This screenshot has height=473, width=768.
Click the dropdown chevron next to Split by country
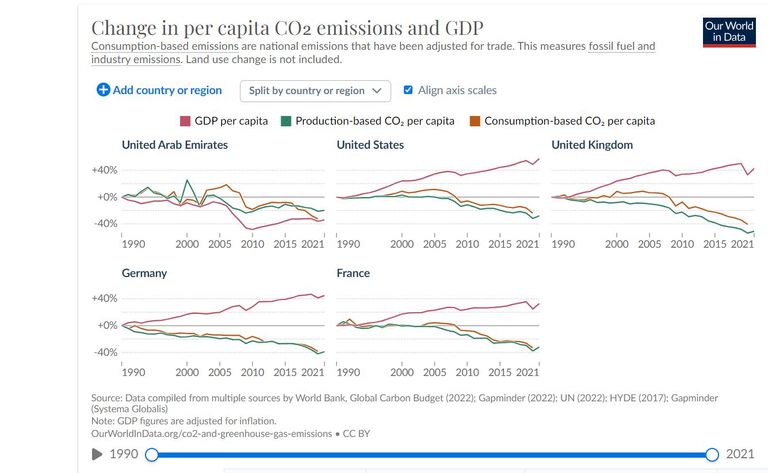[377, 91]
